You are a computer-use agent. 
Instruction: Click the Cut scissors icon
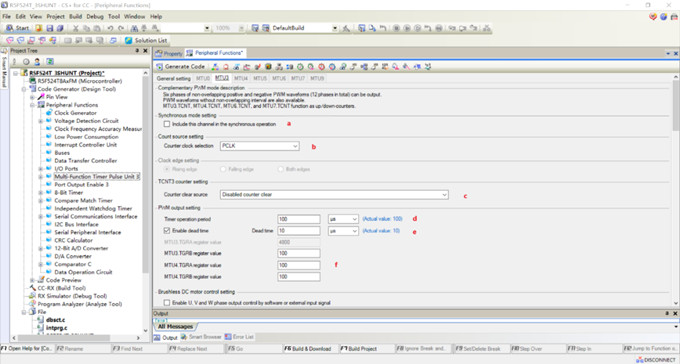point(75,28)
